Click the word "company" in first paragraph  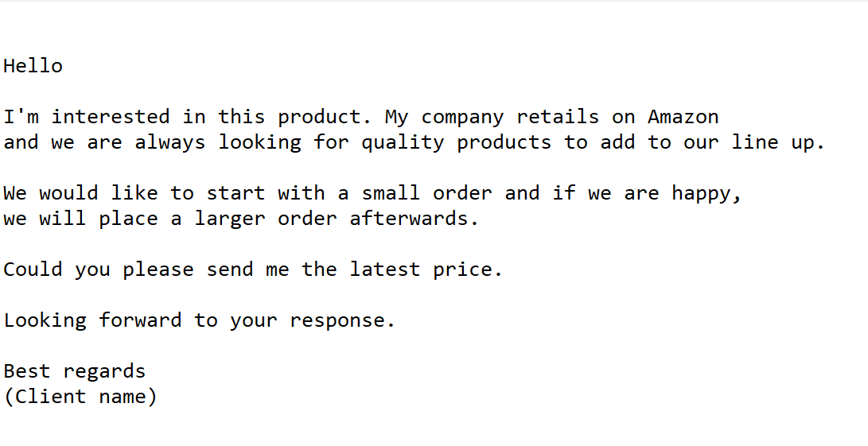(x=462, y=117)
